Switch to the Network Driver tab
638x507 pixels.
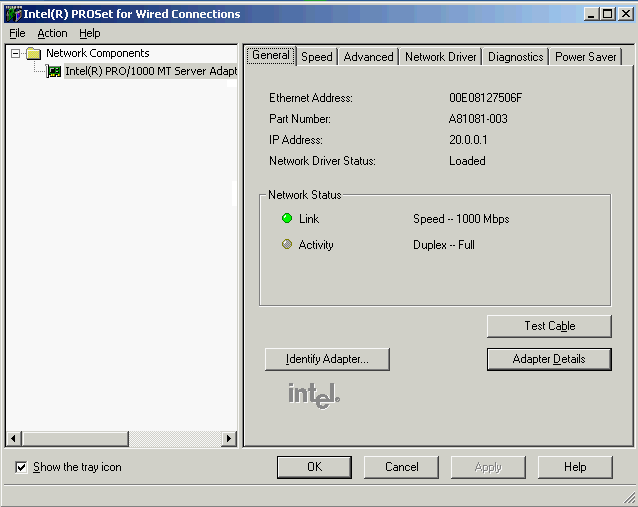[440, 57]
